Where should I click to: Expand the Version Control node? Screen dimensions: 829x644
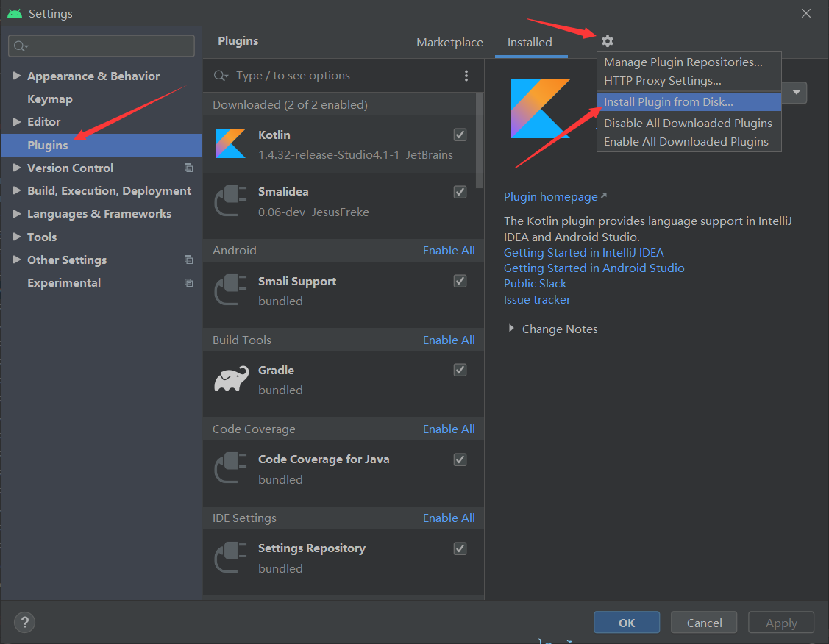click(x=17, y=168)
